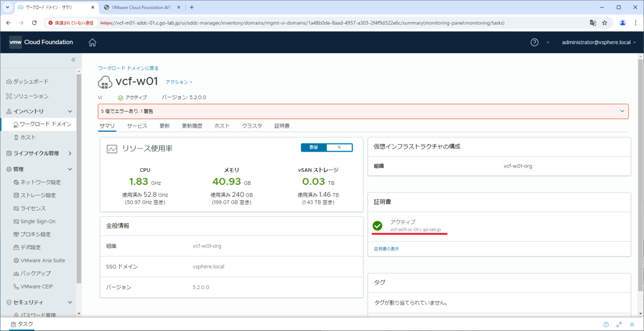Open browser profile icon

point(623,23)
